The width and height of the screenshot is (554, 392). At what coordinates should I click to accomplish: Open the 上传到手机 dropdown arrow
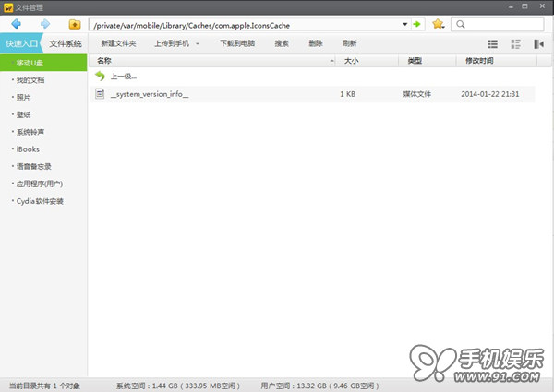click(x=198, y=43)
